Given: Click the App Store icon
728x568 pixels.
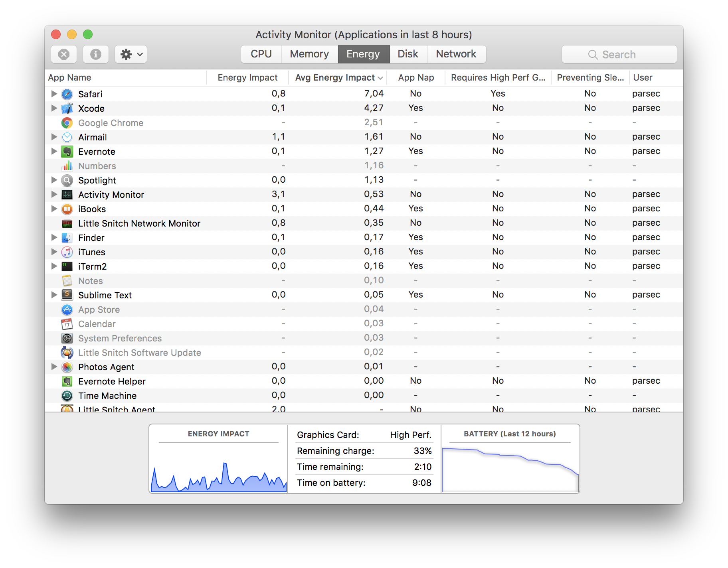Looking at the screenshot, I should 67,310.
